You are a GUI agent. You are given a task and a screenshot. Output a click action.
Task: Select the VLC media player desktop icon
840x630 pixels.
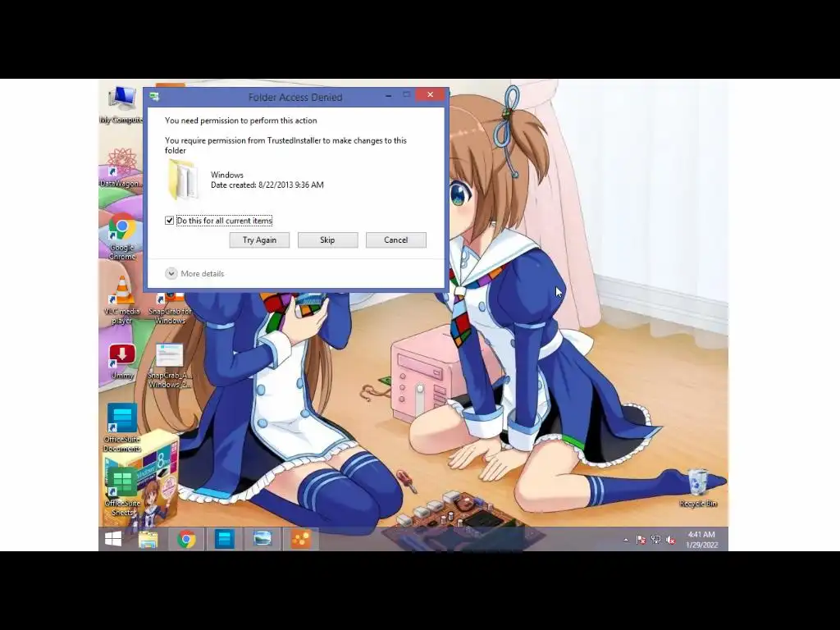[x=122, y=300]
